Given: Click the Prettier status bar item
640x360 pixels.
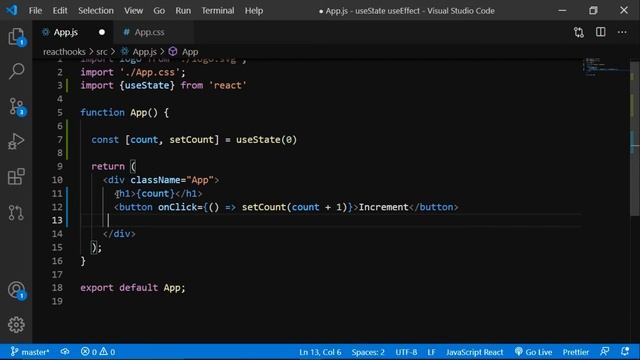Looking at the screenshot, I should coord(576,352).
